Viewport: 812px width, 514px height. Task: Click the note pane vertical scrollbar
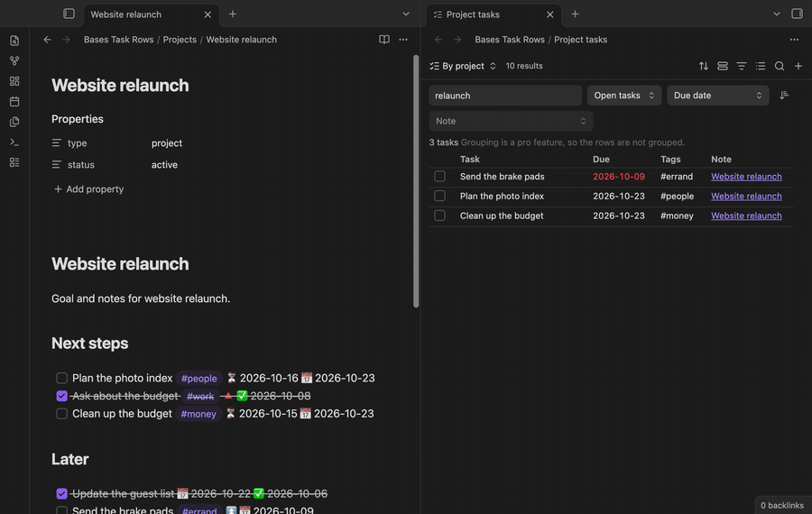pos(416,181)
